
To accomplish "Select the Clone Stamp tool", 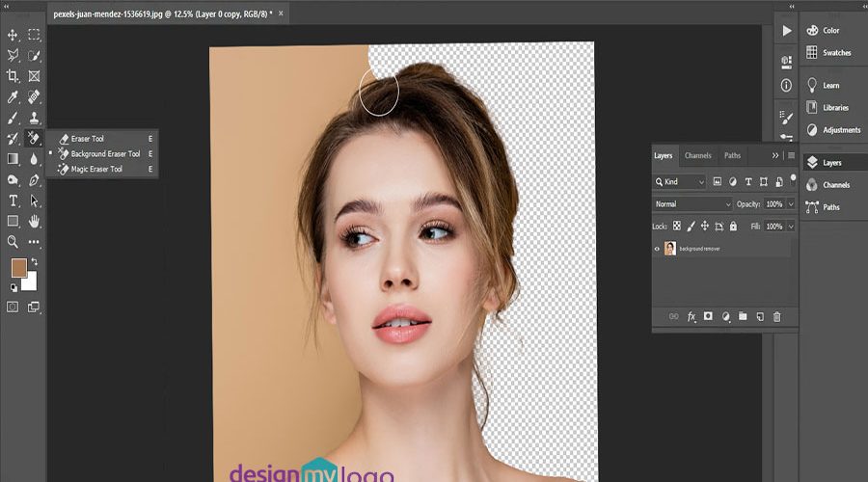I will (34, 118).
